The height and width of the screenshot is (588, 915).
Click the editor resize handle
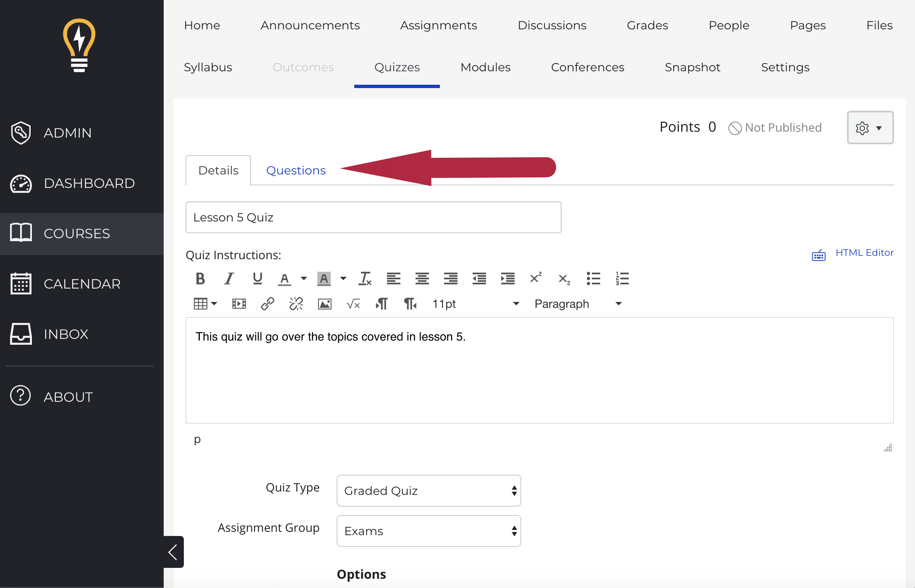pos(888,448)
